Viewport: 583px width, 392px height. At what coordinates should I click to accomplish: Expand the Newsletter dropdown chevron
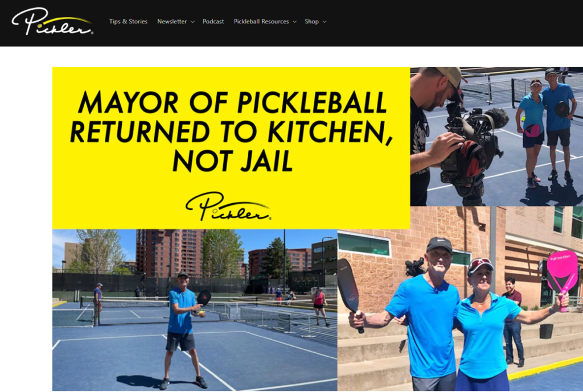[x=192, y=22]
